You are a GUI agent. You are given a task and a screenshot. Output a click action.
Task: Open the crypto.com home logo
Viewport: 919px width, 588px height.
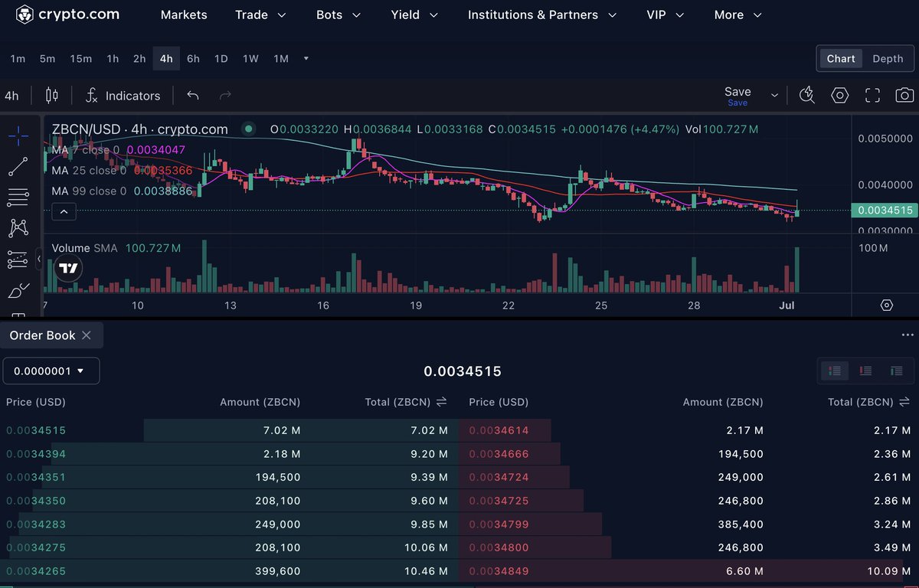[67, 15]
